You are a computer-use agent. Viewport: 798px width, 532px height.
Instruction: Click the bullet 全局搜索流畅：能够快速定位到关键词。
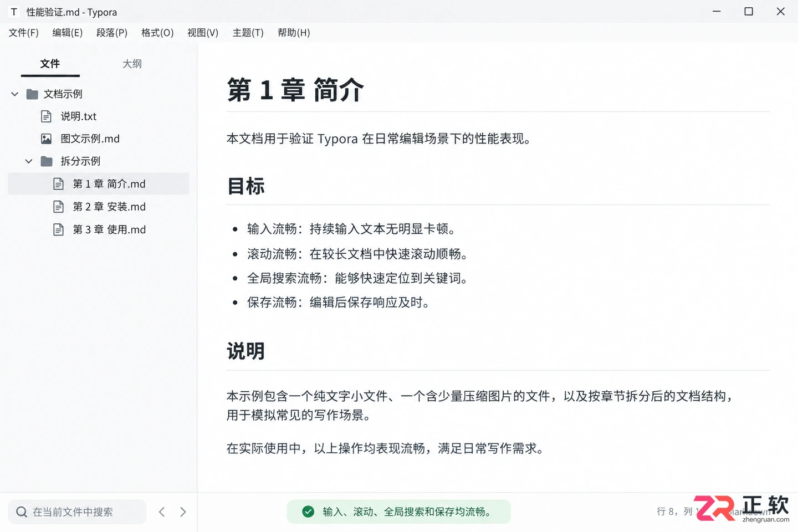click(357, 278)
